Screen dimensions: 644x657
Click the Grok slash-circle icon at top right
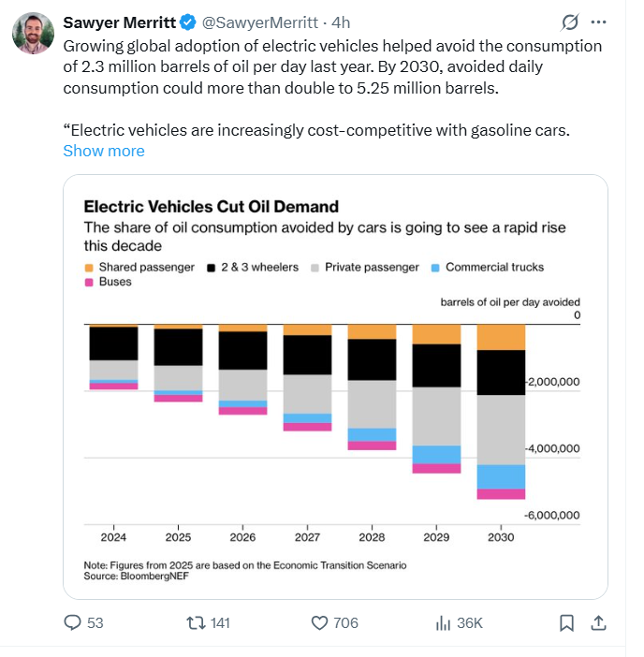click(x=567, y=22)
